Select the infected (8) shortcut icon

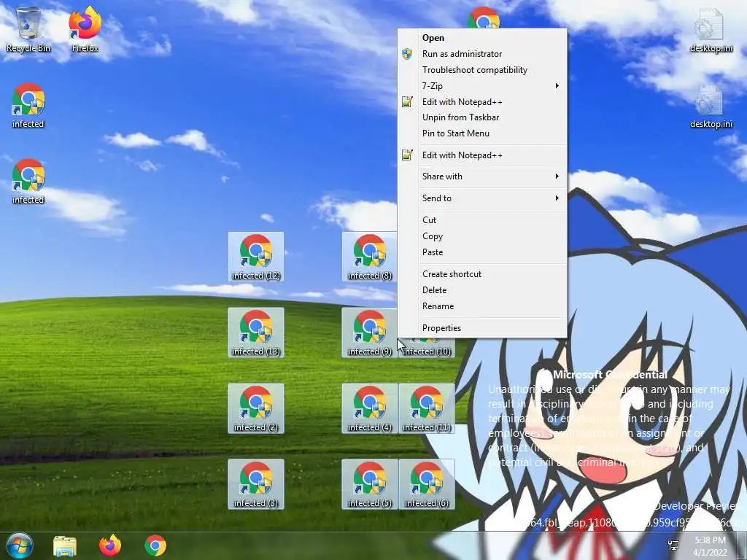coord(369,257)
